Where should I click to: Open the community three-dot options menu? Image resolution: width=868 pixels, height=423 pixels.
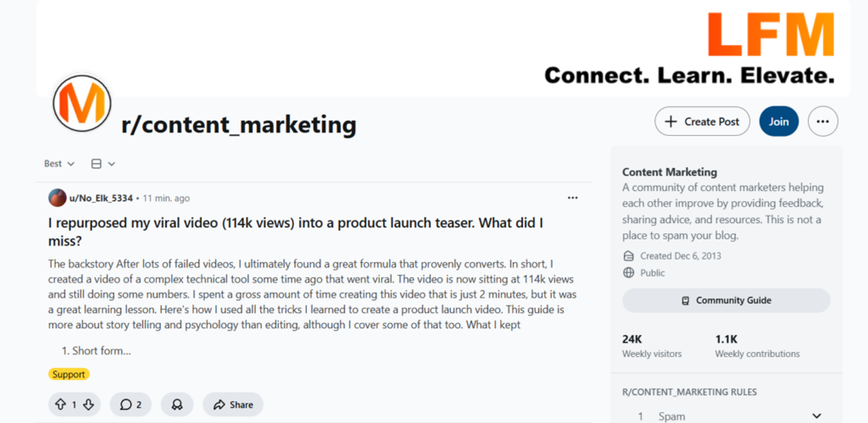point(823,121)
